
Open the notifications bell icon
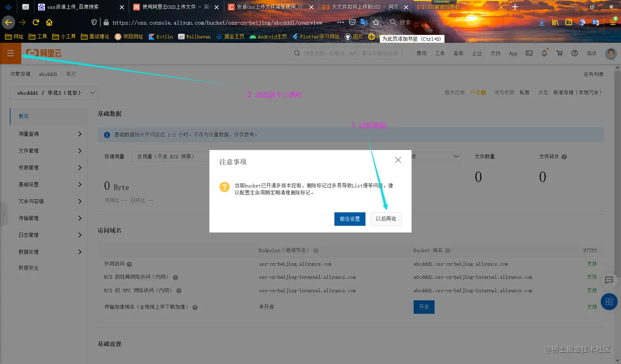pyautogui.click(x=544, y=53)
